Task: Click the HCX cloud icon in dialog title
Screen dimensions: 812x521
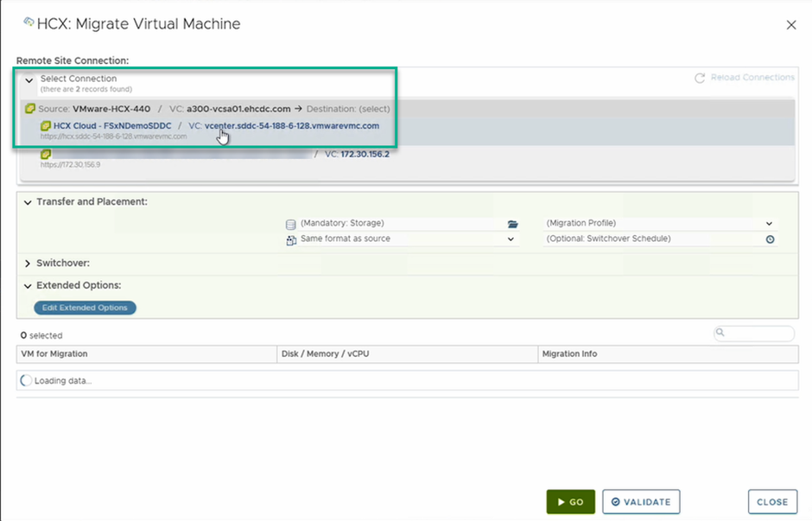Action: [x=29, y=22]
